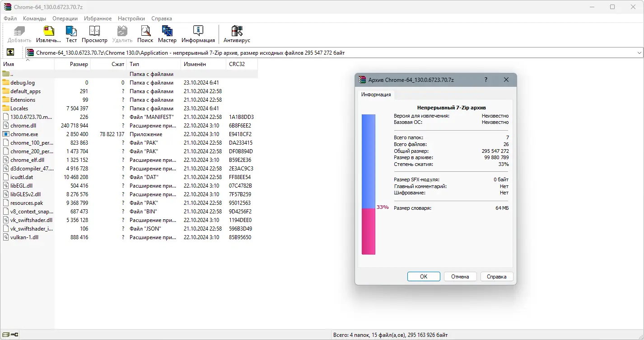Confirm the archive dialog with OK
The height and width of the screenshot is (340, 644).
coord(423,276)
